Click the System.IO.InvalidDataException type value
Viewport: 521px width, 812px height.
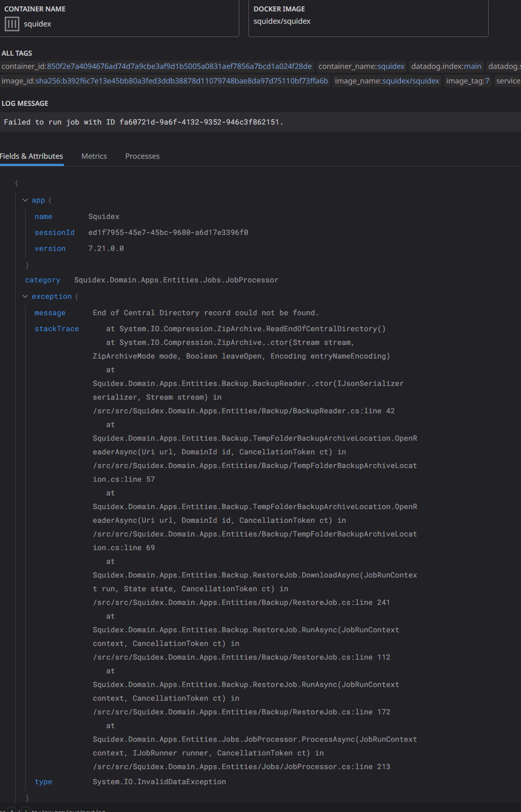(x=159, y=782)
